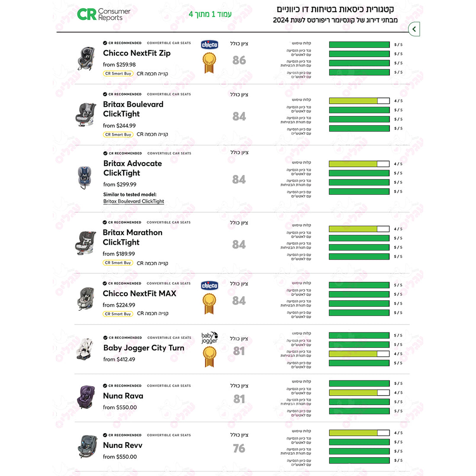Click the back chevron arrow button
Screen dimensions: 476x476
[414, 29]
